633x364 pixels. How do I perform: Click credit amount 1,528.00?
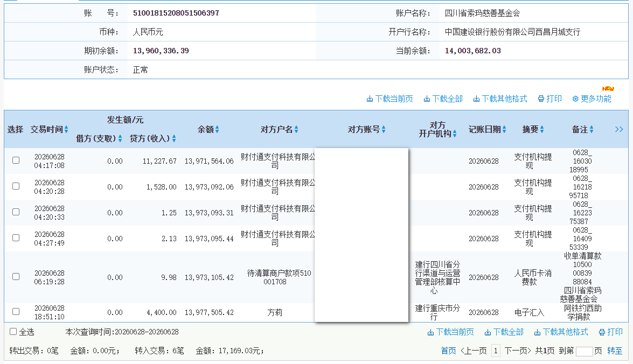(x=162, y=187)
